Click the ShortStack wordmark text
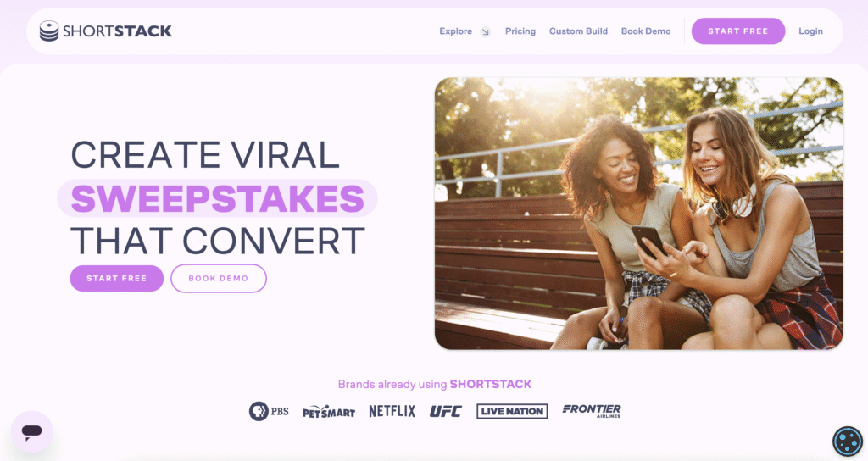 click(x=117, y=31)
